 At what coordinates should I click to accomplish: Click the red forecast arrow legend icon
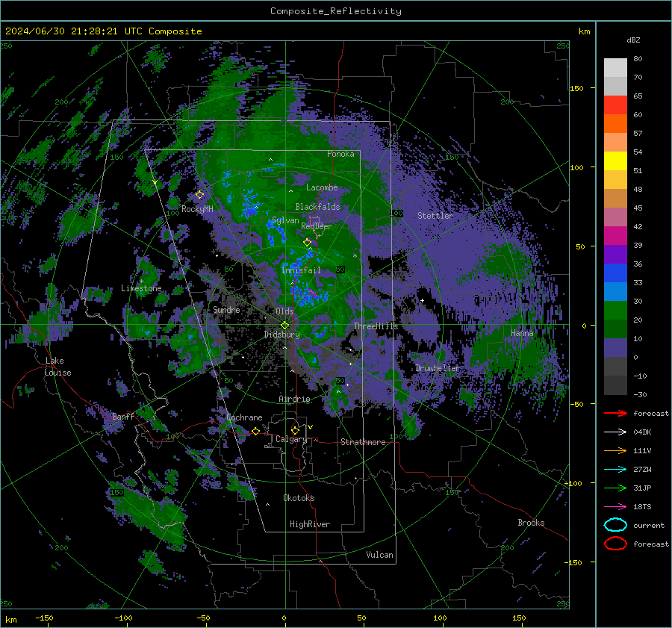click(615, 413)
